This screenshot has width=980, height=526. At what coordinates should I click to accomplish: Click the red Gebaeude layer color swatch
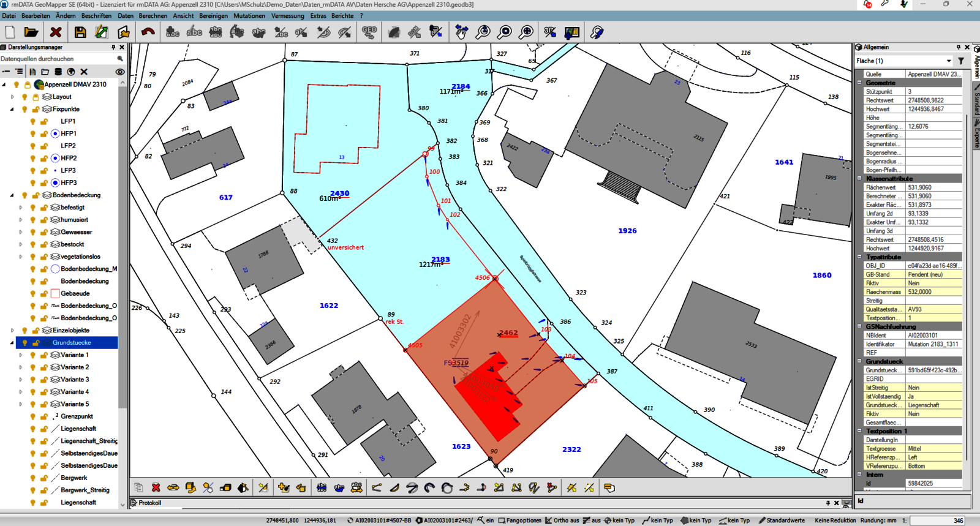[x=55, y=293]
